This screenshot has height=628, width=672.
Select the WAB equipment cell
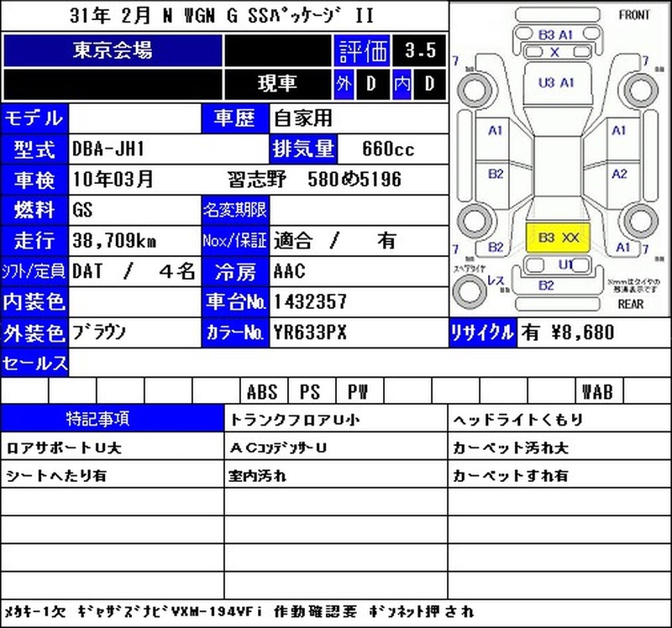[599, 390]
